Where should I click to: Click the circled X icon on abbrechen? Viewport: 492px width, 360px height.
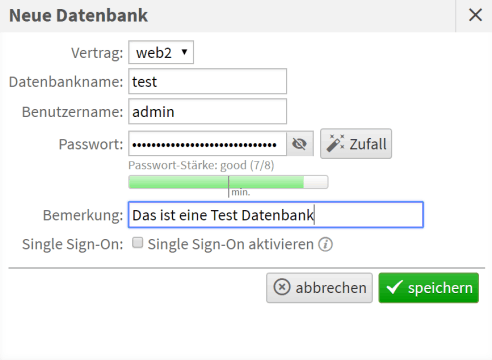point(282,287)
